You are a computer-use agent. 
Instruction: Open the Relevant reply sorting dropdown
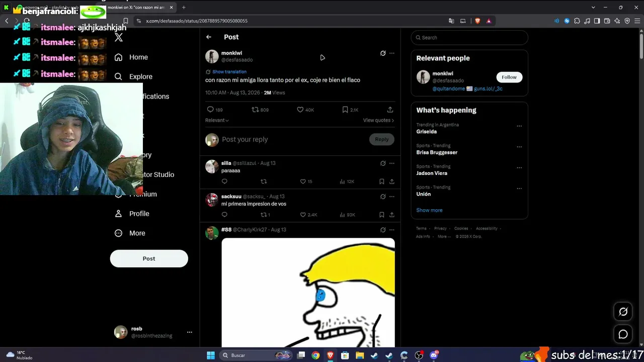pyautogui.click(x=217, y=120)
